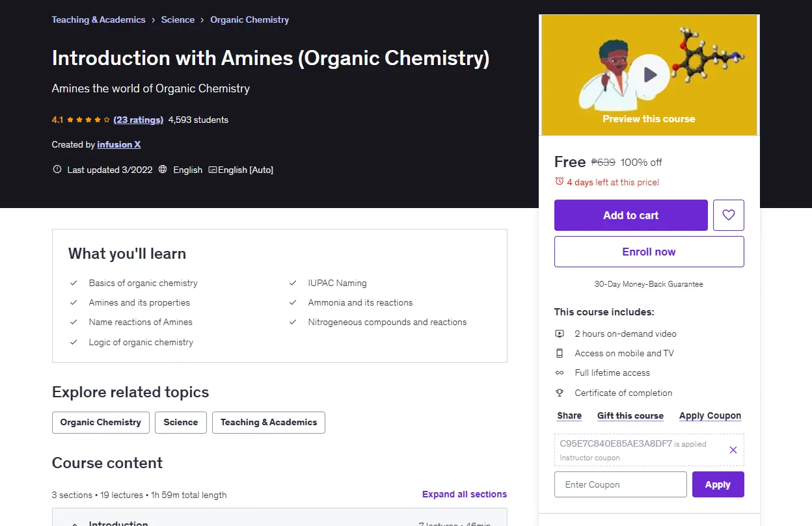This screenshot has width=812, height=526.
Task: Click the trophy certificate icon
Action: 560,393
